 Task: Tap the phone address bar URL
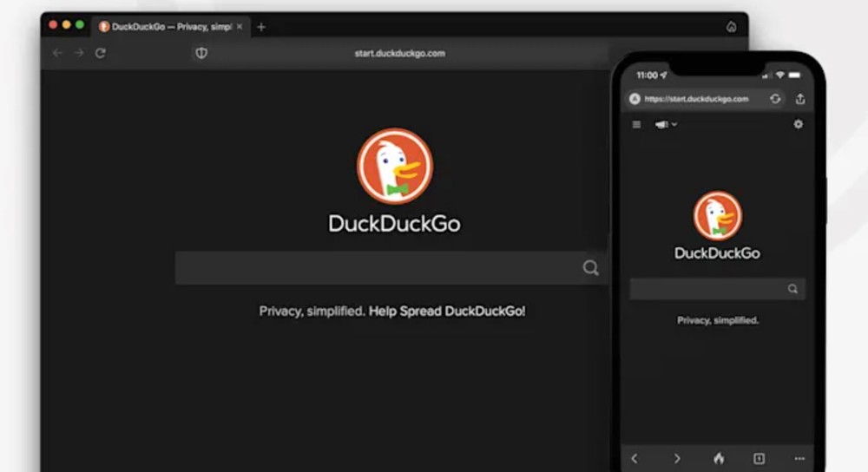tap(696, 99)
